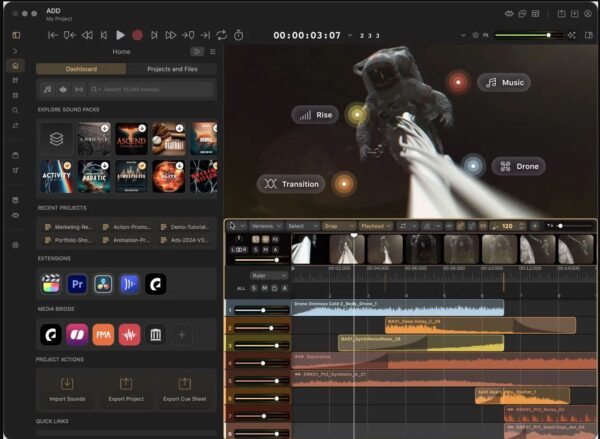The width and height of the screenshot is (600, 439).
Task: Select the Ascend sound pack thumbnail
Action: click(131, 139)
